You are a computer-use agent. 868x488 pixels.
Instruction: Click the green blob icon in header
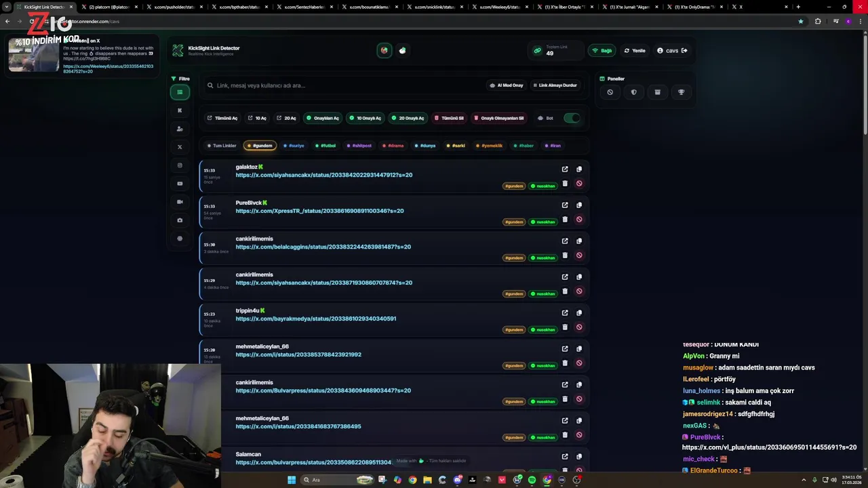pos(403,50)
